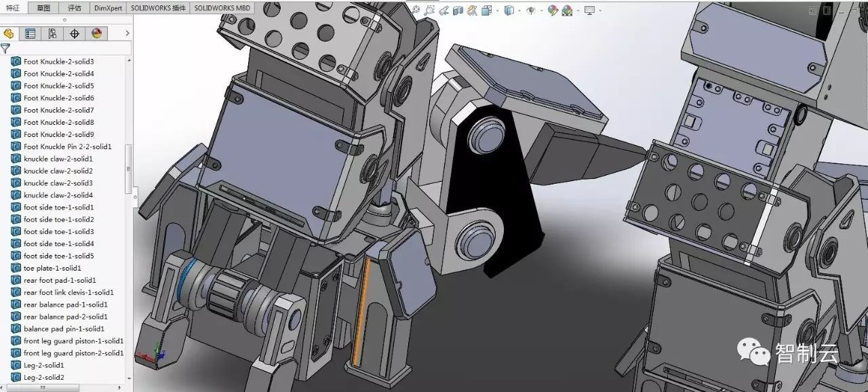Open the View Orientation cube icon
Image resolution: width=868 pixels, height=392 pixels.
click(486, 10)
